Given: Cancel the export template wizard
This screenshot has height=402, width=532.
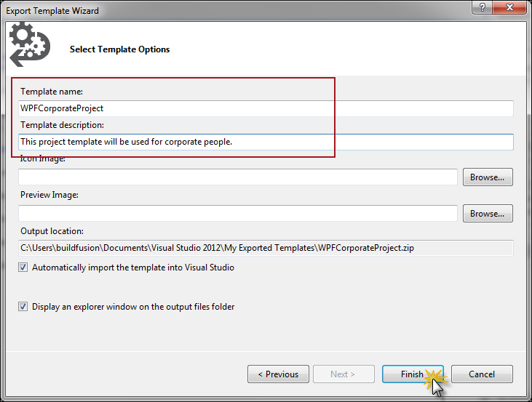Looking at the screenshot, I should pyautogui.click(x=482, y=374).
